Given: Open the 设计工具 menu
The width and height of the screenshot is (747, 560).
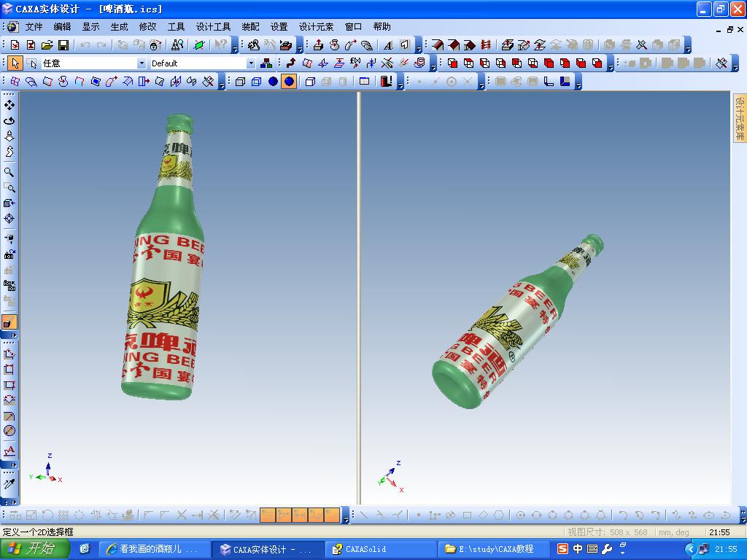Looking at the screenshot, I should pyautogui.click(x=213, y=27).
